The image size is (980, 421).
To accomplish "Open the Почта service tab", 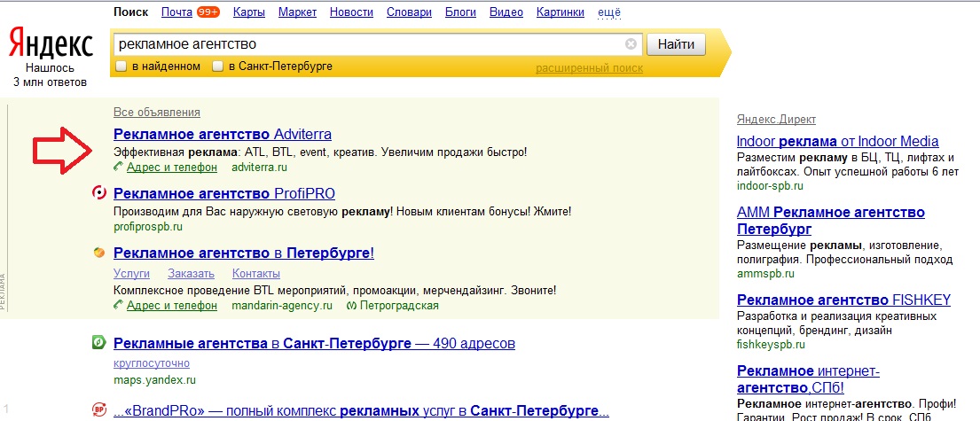I will coord(176,12).
